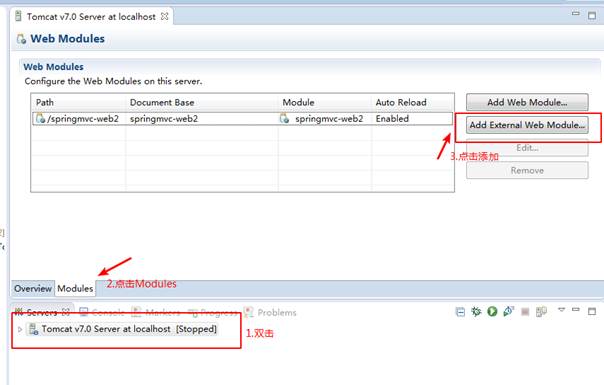
Task: Select the /springmvc-web2 path cell
Action: pos(79,119)
